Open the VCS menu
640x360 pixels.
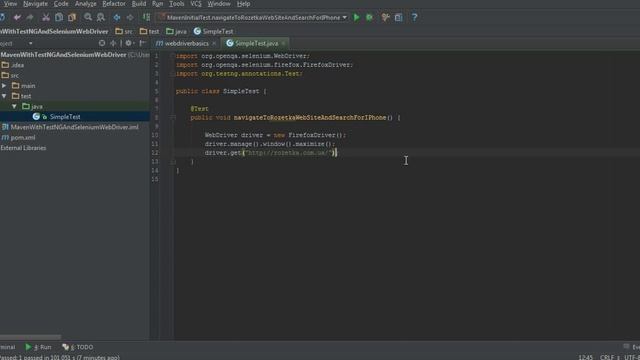tap(196, 4)
